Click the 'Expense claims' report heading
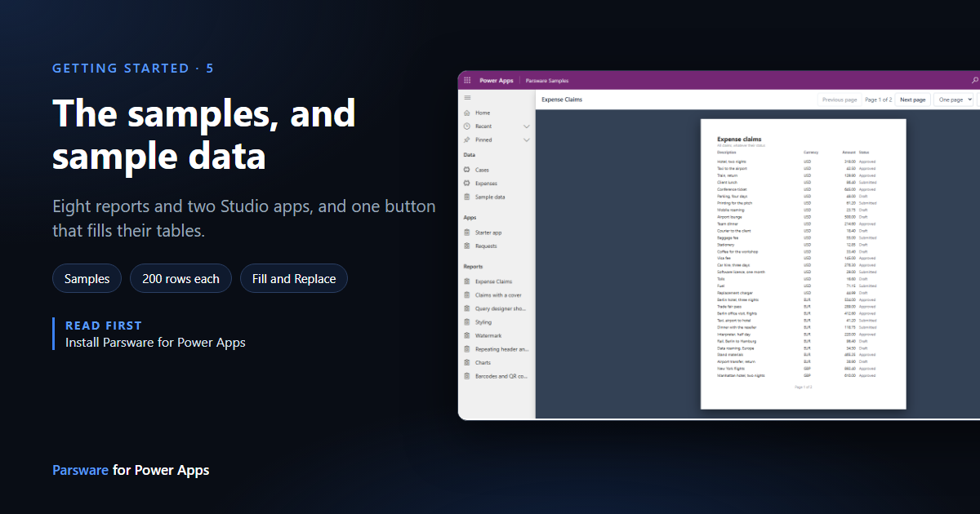 click(x=739, y=140)
